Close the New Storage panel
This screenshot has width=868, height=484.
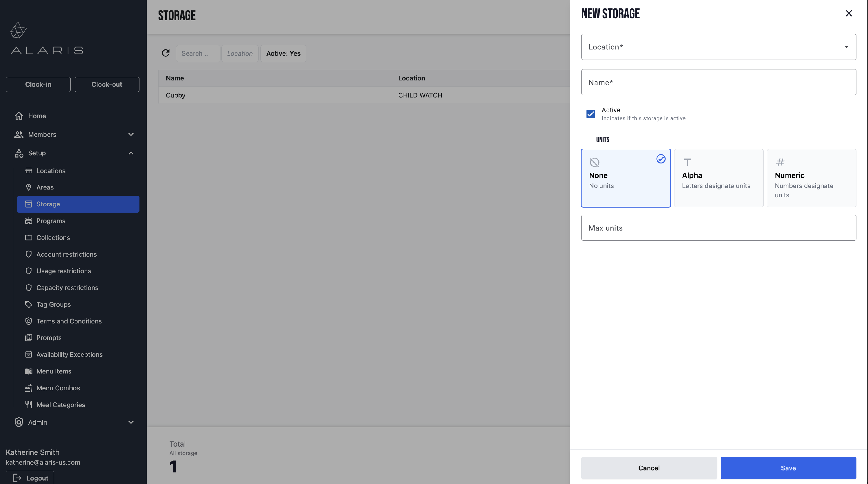849,14
